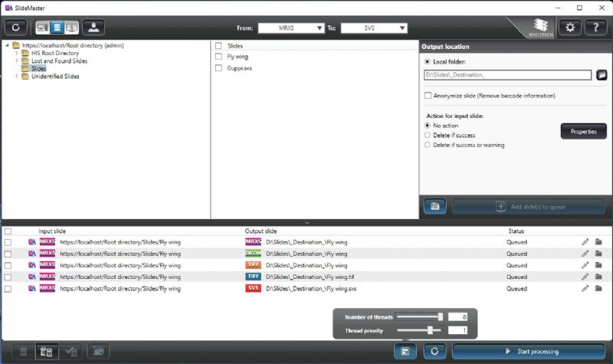Viewport: 613px width, 364px height.
Task: Check the queue header select-all checkbox
Action: 8,231
